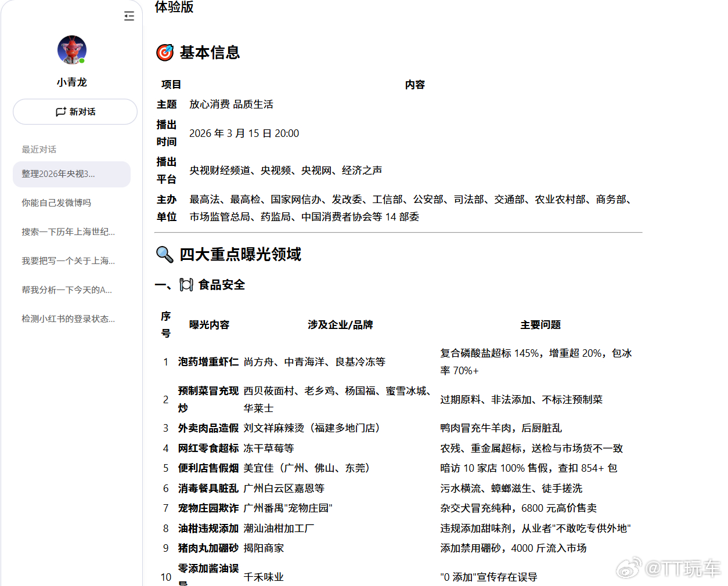Click the 小青龙 name label
This screenshot has height=586, width=728.
click(x=72, y=82)
